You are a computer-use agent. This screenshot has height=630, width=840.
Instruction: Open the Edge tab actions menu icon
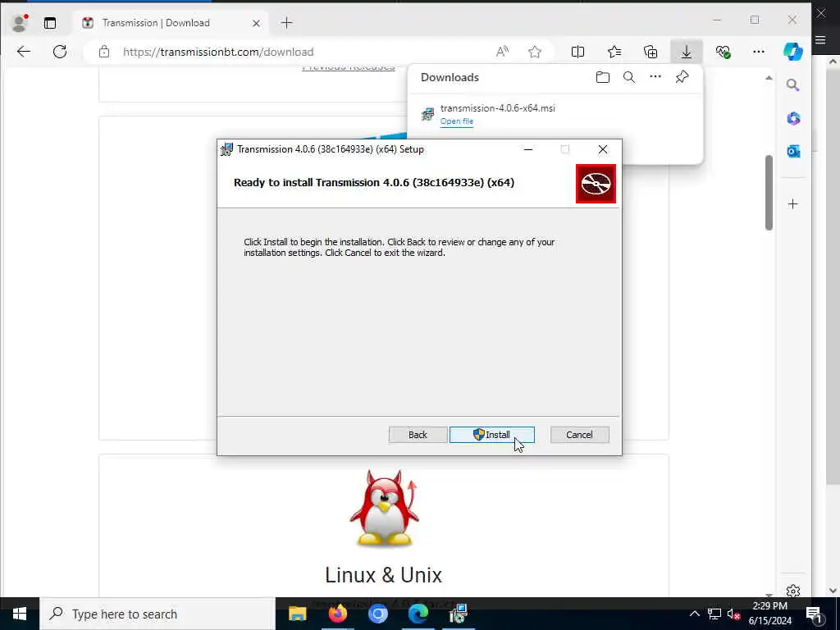coord(50,23)
